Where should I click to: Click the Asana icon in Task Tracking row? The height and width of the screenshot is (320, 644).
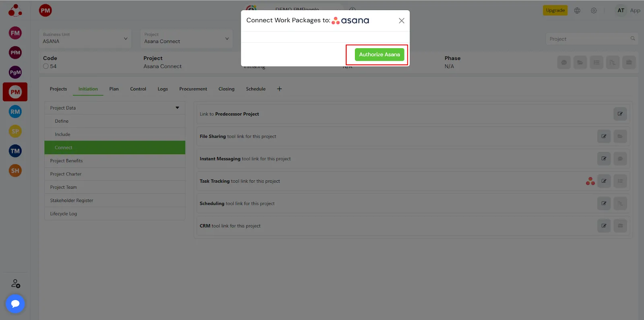click(x=590, y=181)
